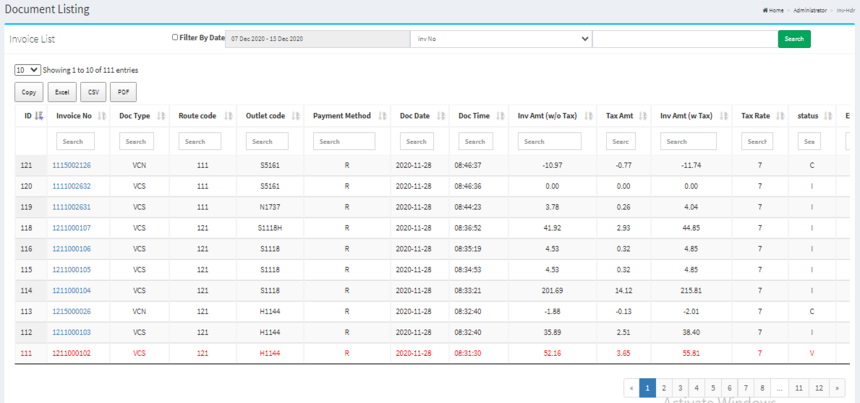Go to next page arrow in pagination

837,387
